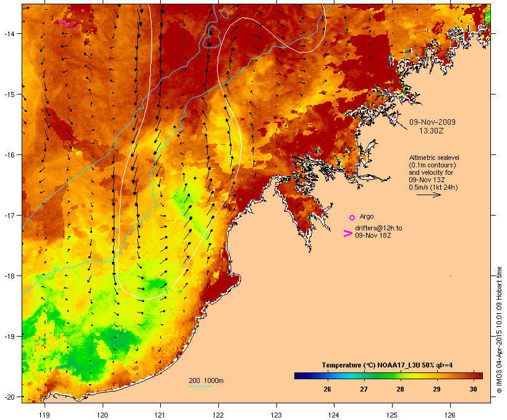
Task: Click the '-17' latitude axis label
Action: (9, 215)
